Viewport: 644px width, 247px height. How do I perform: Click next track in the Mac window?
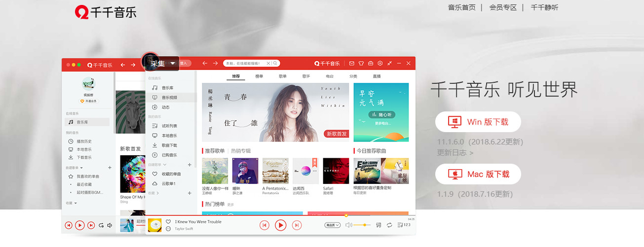(91, 225)
